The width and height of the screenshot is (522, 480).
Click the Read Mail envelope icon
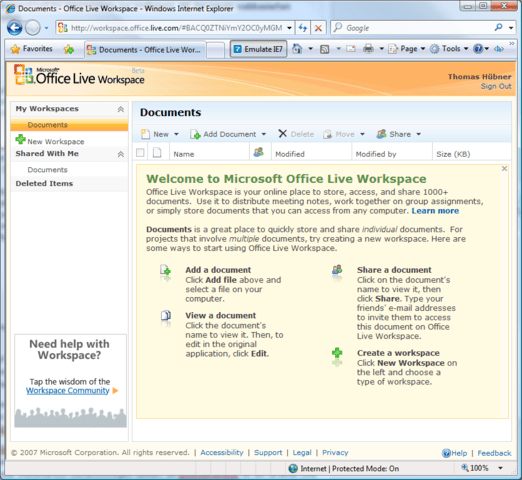pos(351,49)
